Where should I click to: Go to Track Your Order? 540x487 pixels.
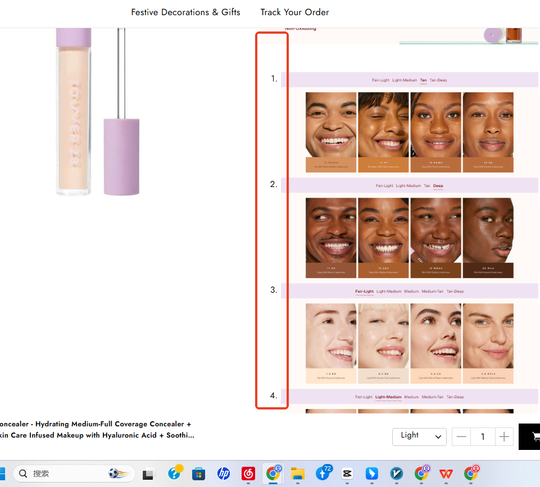click(x=294, y=12)
